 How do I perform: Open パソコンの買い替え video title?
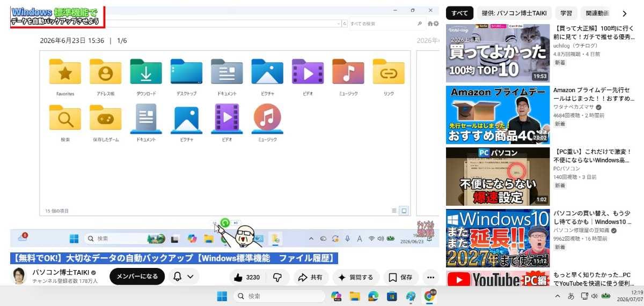click(x=594, y=218)
